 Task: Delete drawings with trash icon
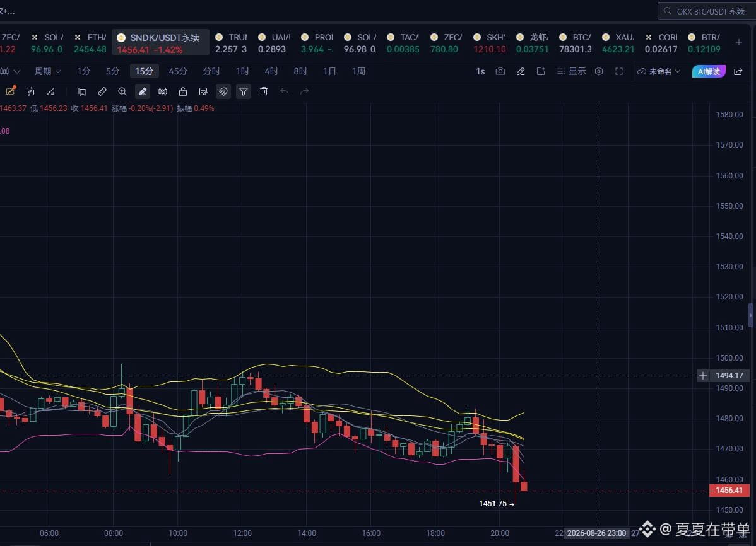pyautogui.click(x=264, y=91)
